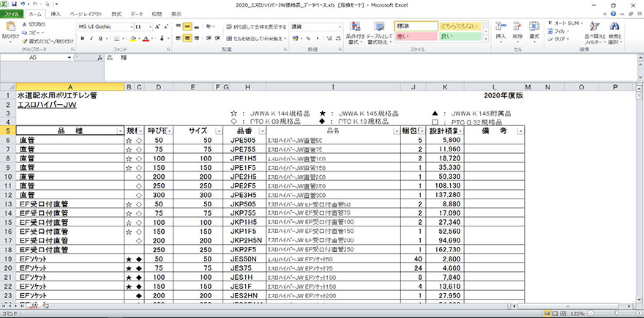Switch to the 表示 (View) ribbon tab
This screenshot has width=644, height=318.
click(x=176, y=14)
